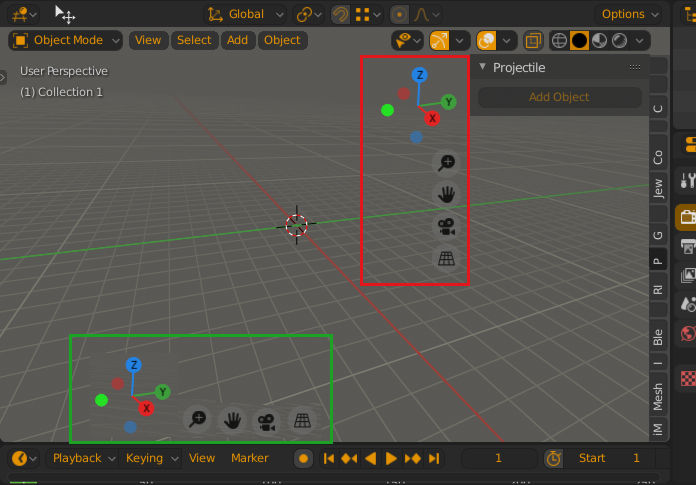Click the blue Z axis in top-right gizmo
The image size is (696, 485).
tap(419, 75)
